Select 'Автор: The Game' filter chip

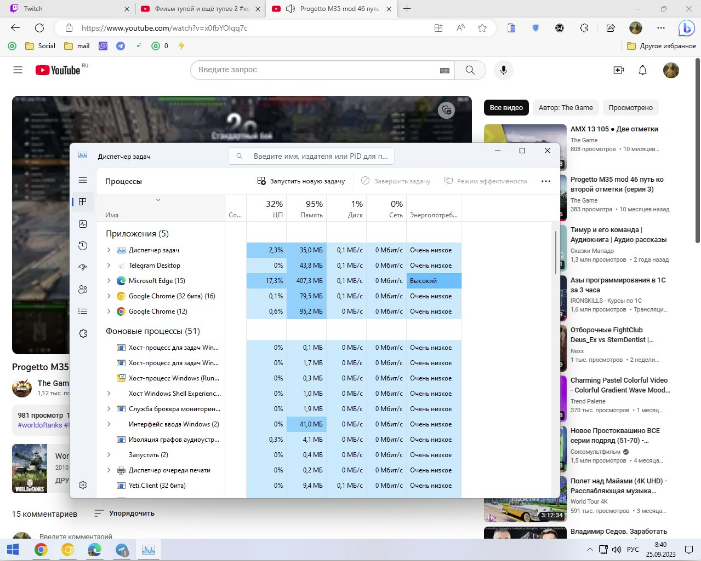pos(565,107)
